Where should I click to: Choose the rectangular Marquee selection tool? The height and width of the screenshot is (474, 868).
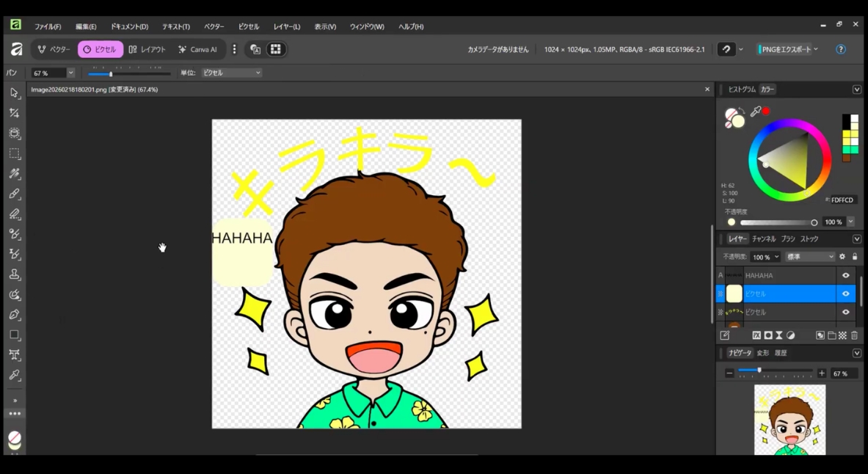pos(14,154)
